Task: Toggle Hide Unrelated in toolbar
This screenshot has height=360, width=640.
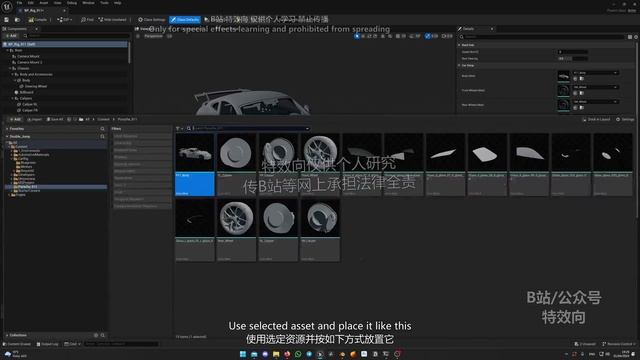Action: (112, 20)
